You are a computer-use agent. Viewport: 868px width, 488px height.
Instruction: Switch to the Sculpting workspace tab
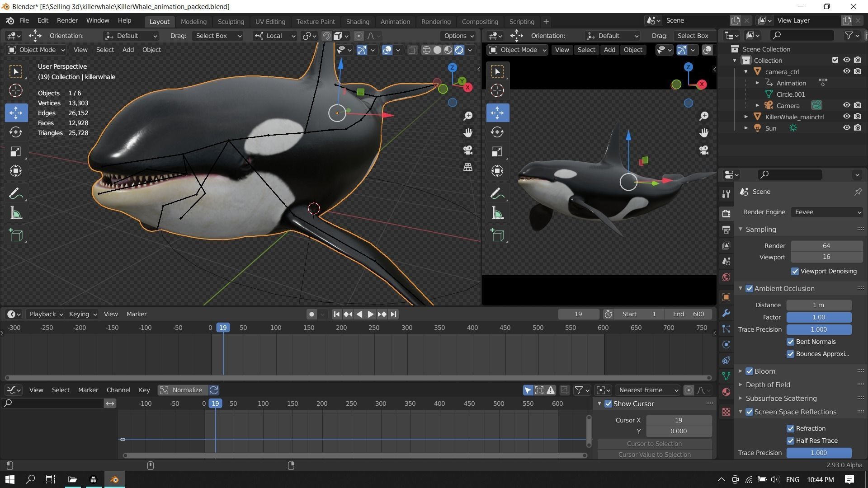[x=231, y=21]
